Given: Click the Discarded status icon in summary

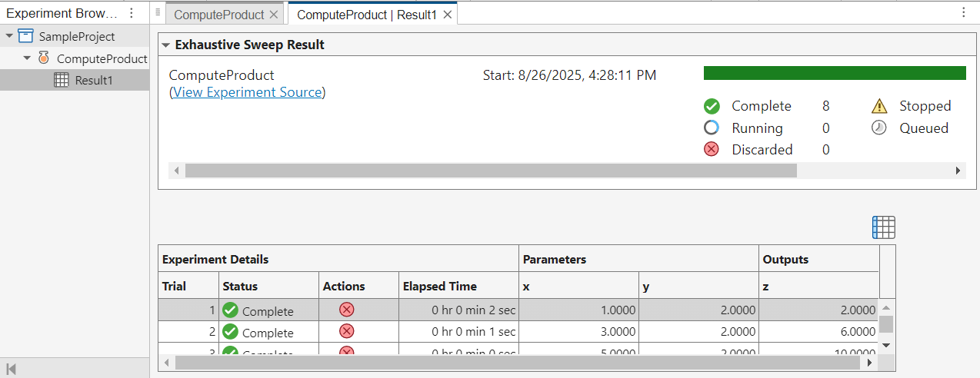Looking at the screenshot, I should point(712,149).
